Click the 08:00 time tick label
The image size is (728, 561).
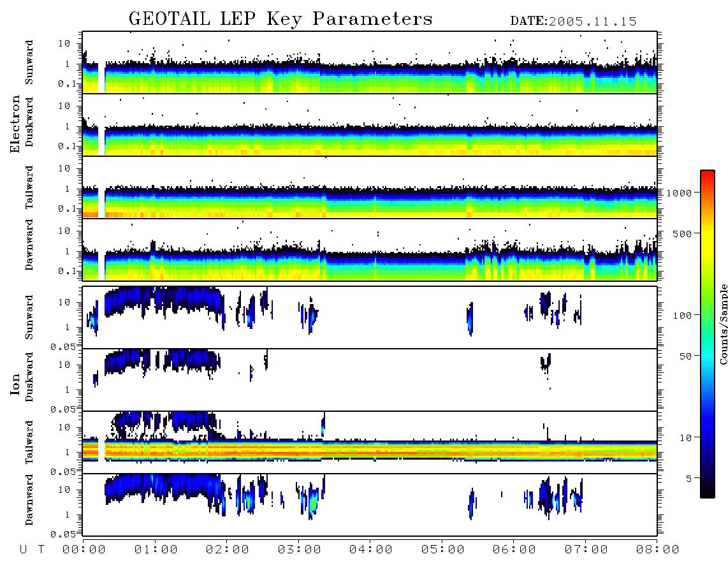[657, 550]
